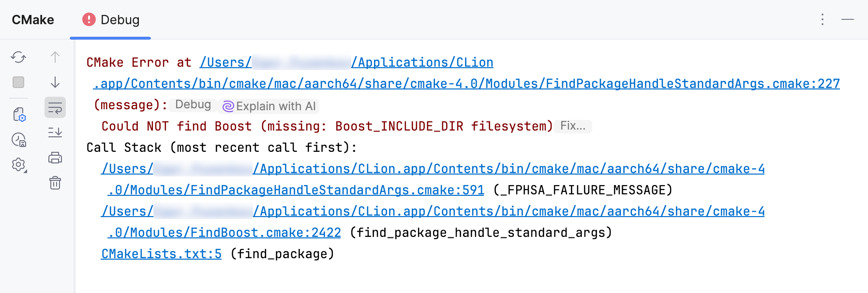The image size is (868, 293).
Task: Open FindBoost.cmake at line 2422
Action: [224, 232]
